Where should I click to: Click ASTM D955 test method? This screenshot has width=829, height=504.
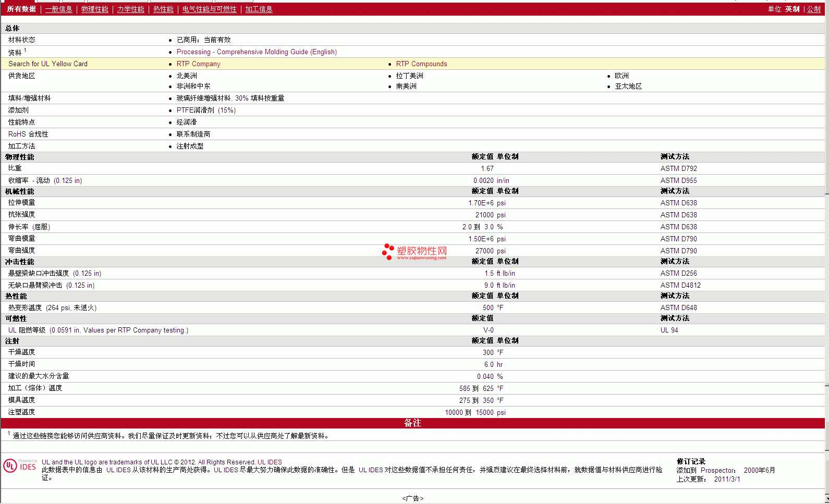coord(678,181)
